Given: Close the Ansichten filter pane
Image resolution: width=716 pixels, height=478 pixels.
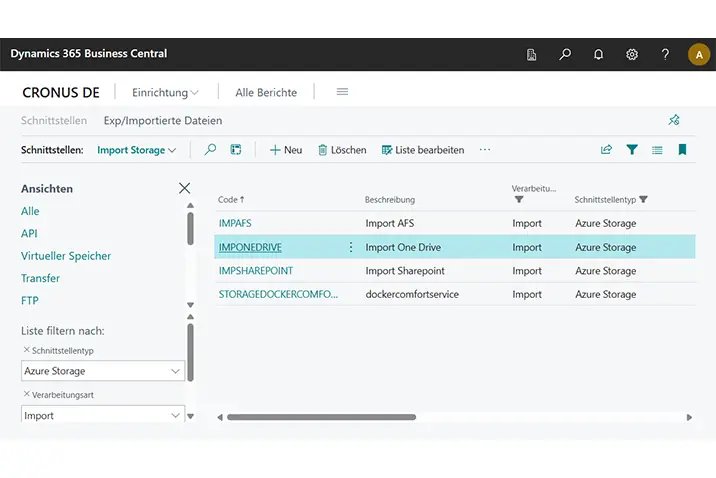Looking at the screenshot, I should (x=184, y=188).
